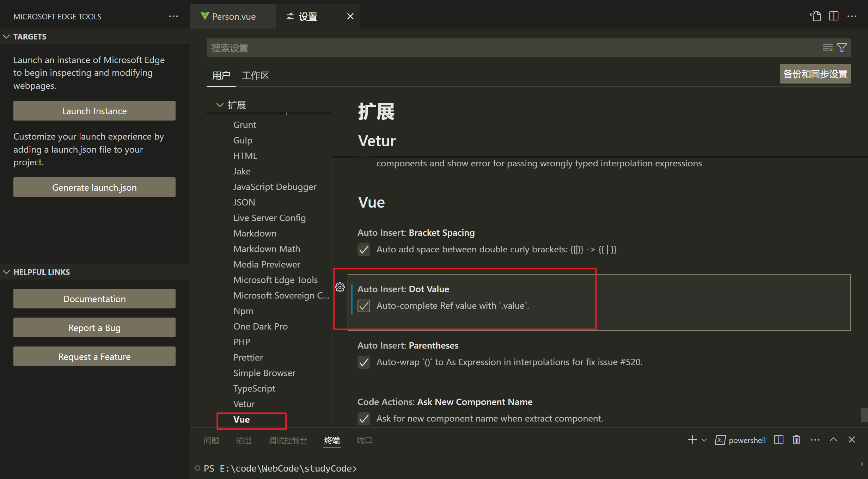Maximize the panel with up chevron
The width and height of the screenshot is (868, 479).
coord(833,440)
